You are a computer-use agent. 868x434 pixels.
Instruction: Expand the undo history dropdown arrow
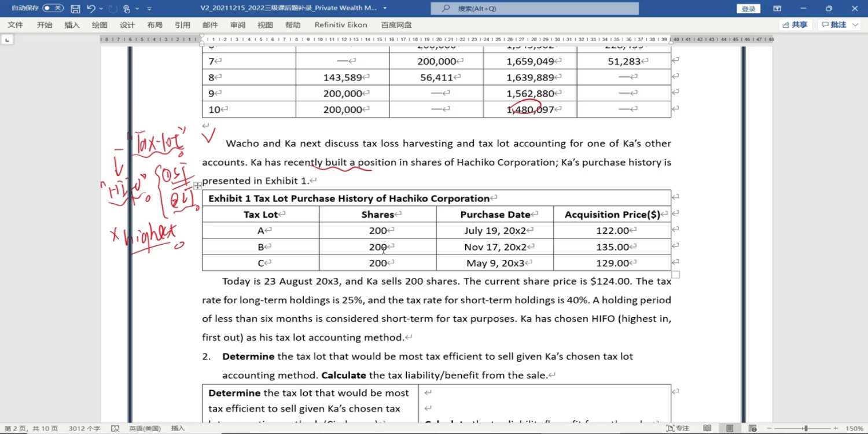tap(101, 9)
